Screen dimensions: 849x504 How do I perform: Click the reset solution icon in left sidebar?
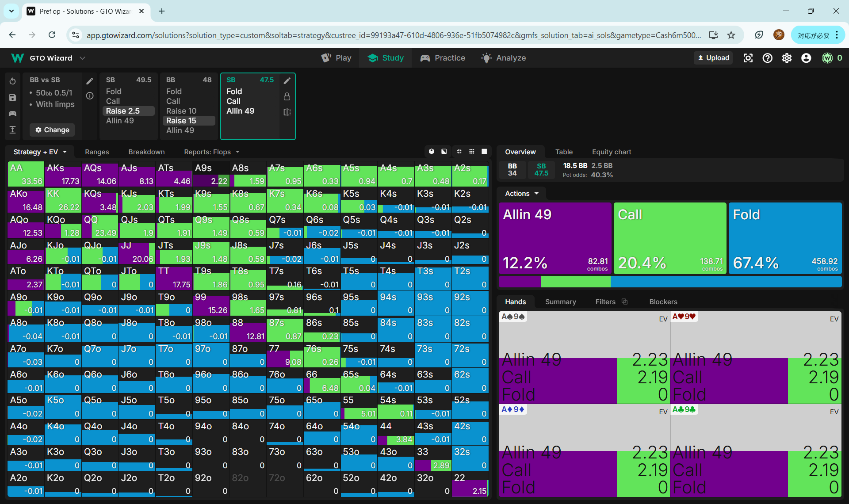point(12,81)
